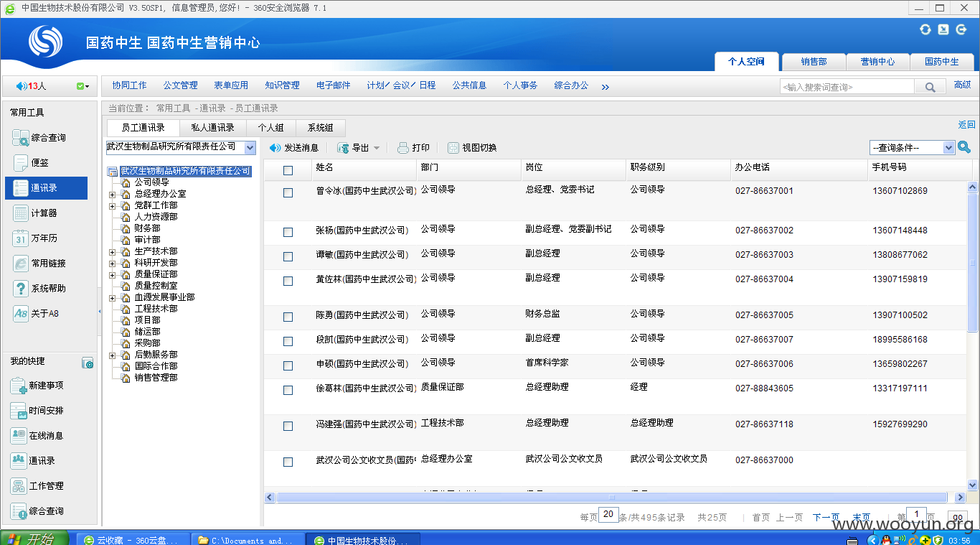Toggle the select-all checkbox in table header

point(288,170)
